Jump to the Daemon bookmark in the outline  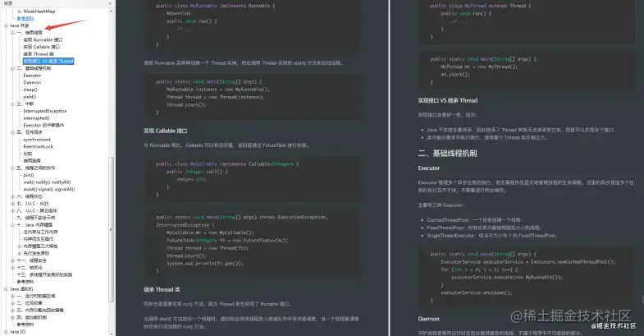[x=32, y=83]
